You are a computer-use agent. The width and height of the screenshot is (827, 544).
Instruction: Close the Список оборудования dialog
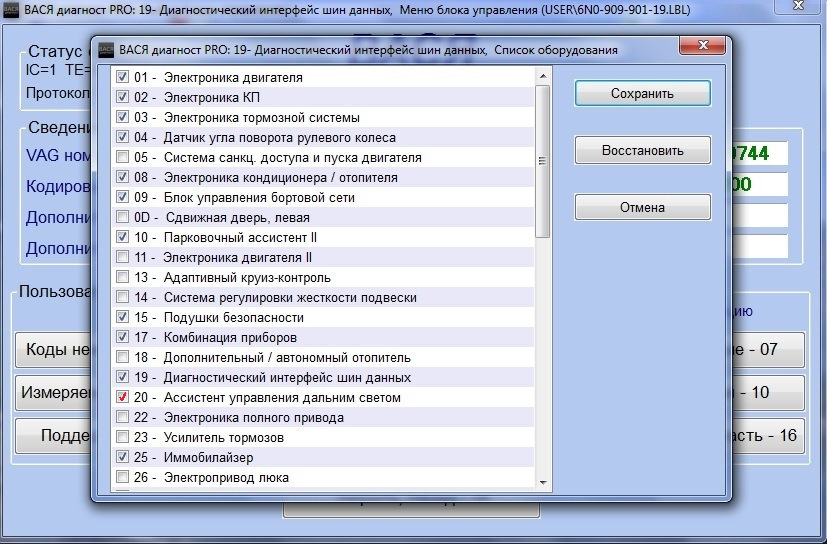click(x=702, y=45)
